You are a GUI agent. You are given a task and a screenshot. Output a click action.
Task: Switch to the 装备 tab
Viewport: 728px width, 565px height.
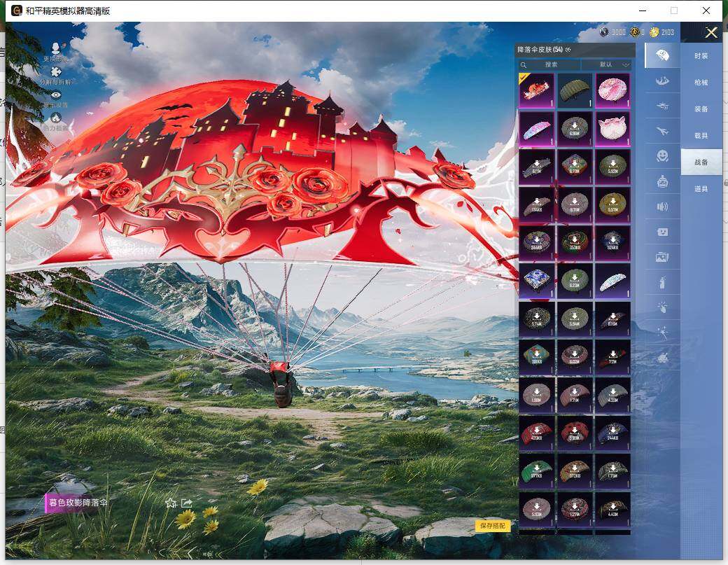(x=701, y=109)
